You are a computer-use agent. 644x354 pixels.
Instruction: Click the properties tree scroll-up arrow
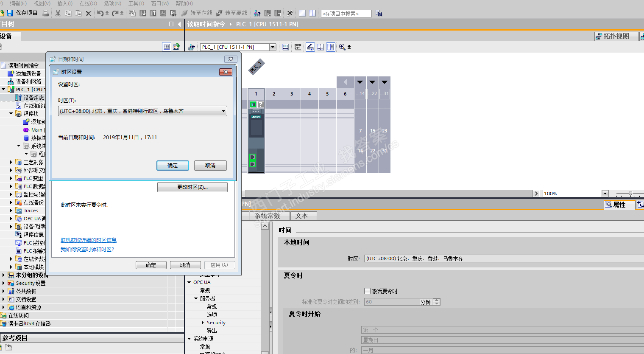click(265, 226)
